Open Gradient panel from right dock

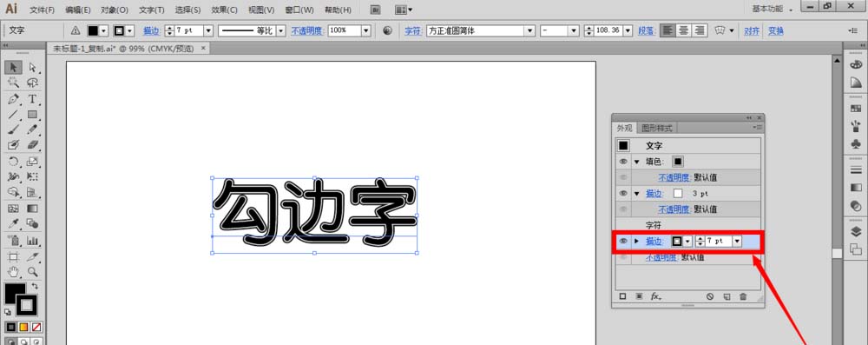pyautogui.click(x=855, y=187)
